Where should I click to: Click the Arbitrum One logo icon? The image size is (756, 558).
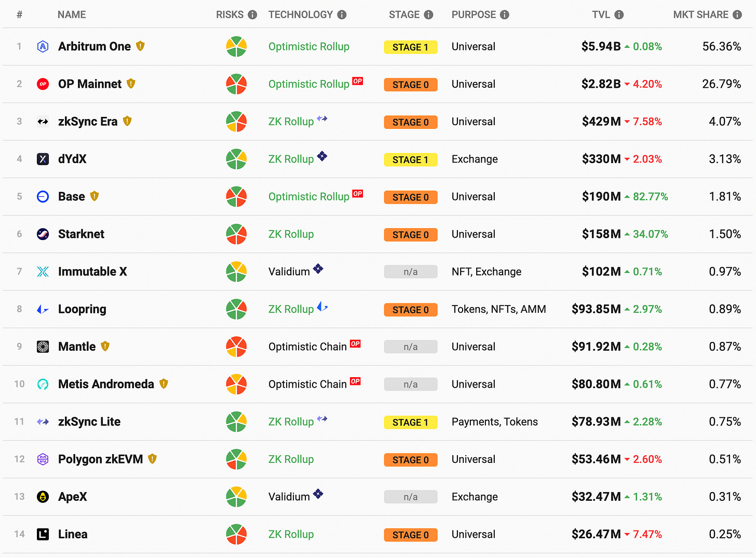click(x=43, y=47)
